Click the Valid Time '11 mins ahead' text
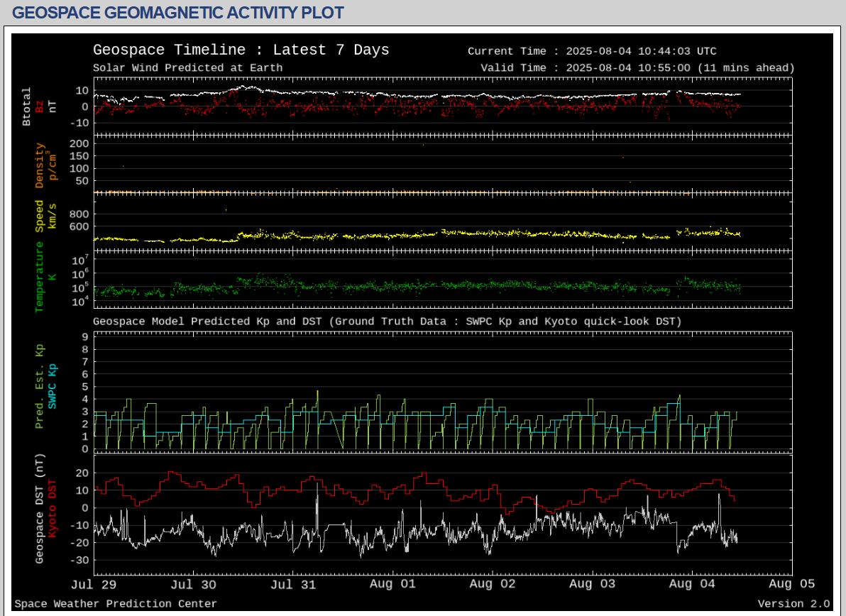Viewport: 846px width, 616px height. (746, 68)
